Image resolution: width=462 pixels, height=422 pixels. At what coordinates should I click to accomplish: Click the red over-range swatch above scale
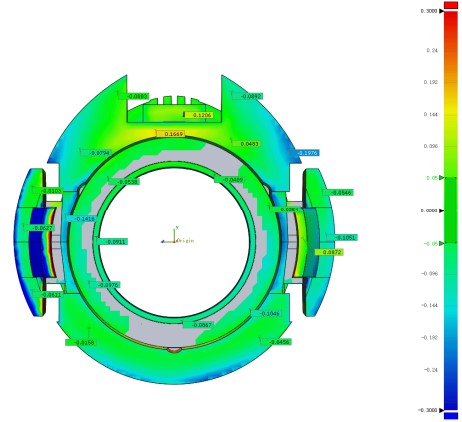(x=451, y=5)
